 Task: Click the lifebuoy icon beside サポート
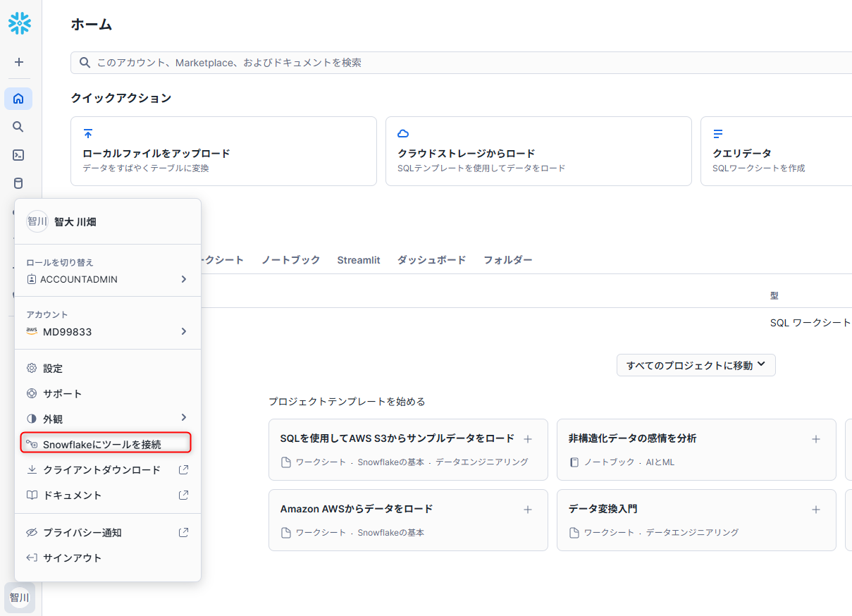(32, 393)
